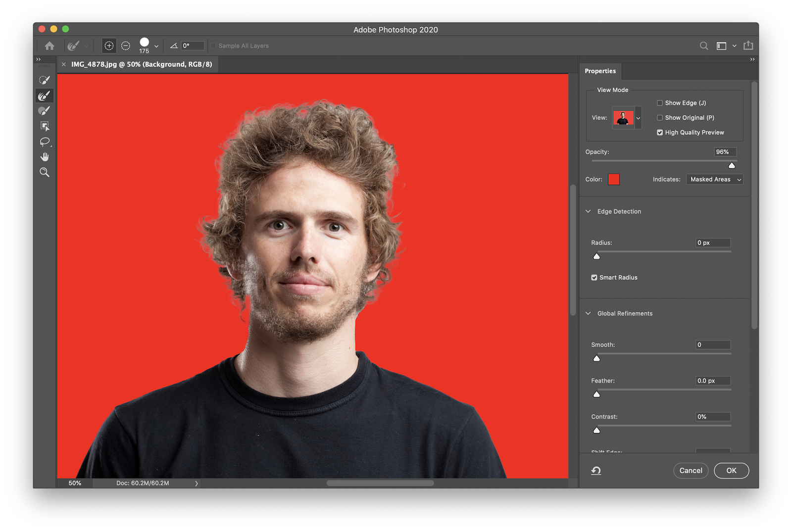The height and width of the screenshot is (532, 792).
Task: Reset the workspace with the undo arrow icon
Action: click(596, 471)
